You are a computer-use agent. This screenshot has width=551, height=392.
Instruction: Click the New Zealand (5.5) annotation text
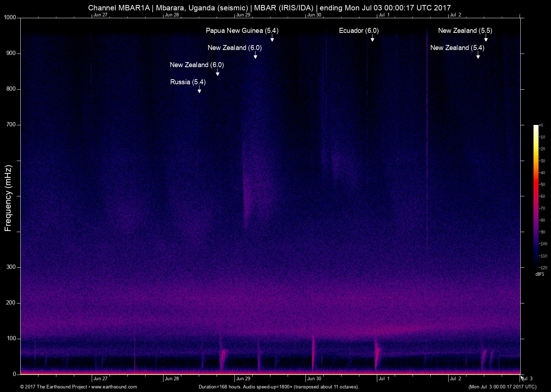[465, 31]
